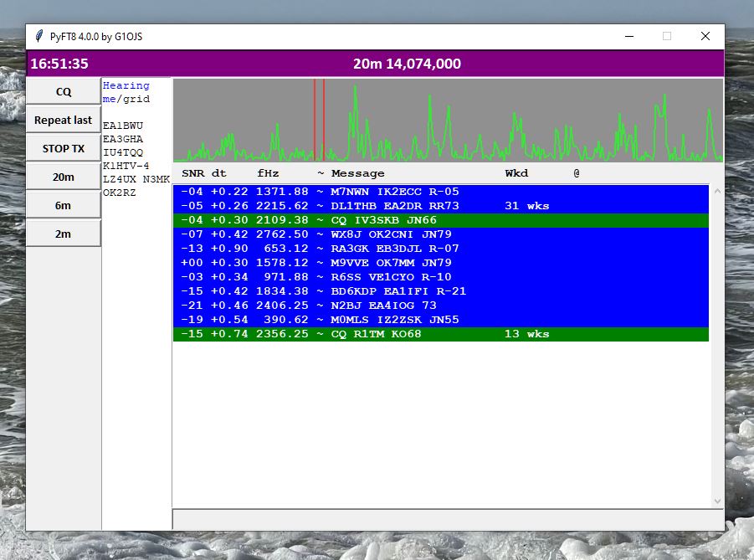Select the WX8J OK2CNI JN79 message
This screenshot has width=754, height=560.
tap(440, 234)
